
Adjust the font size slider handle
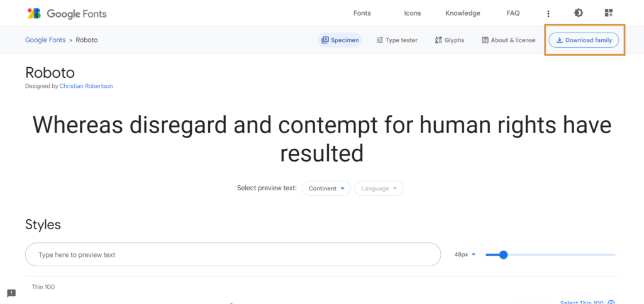coord(504,255)
